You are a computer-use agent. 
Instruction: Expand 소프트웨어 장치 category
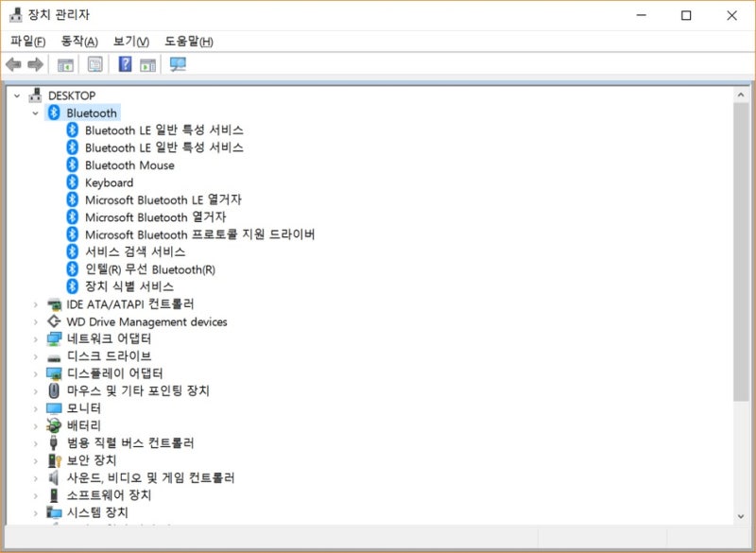click(35, 495)
